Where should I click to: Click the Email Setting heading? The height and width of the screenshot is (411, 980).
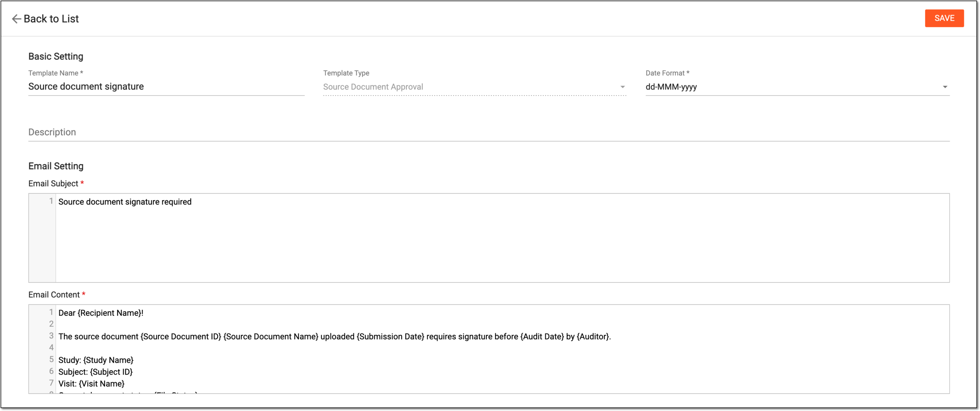pos(56,166)
